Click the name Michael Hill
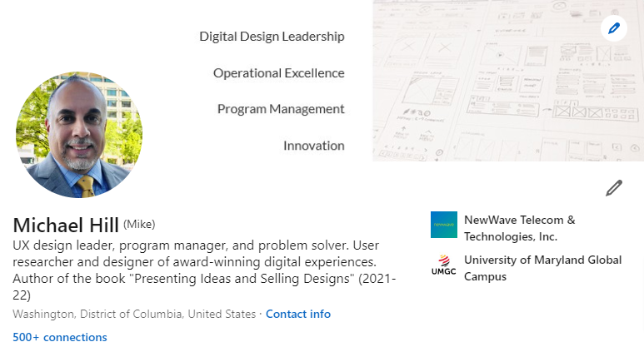The image size is (644, 347). tap(66, 225)
